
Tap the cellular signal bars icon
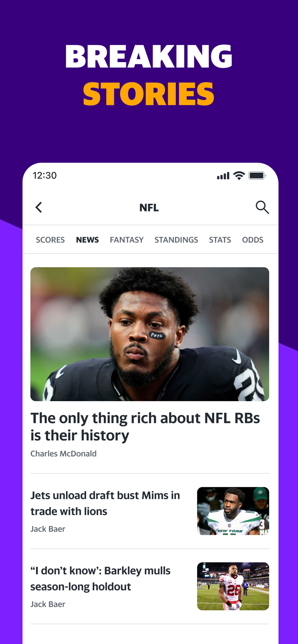pyautogui.click(x=223, y=176)
